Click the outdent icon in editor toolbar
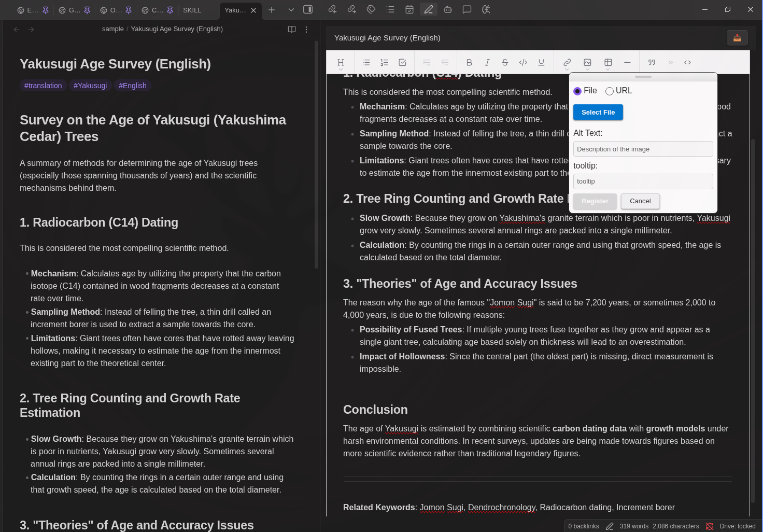Screen dimensions: 763x532 click(445, 62)
